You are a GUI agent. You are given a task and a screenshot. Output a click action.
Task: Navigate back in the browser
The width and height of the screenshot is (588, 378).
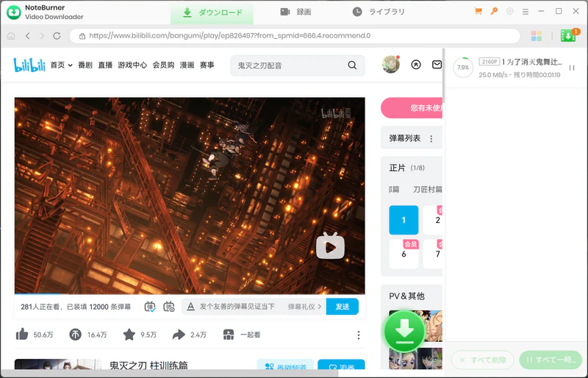(27, 35)
